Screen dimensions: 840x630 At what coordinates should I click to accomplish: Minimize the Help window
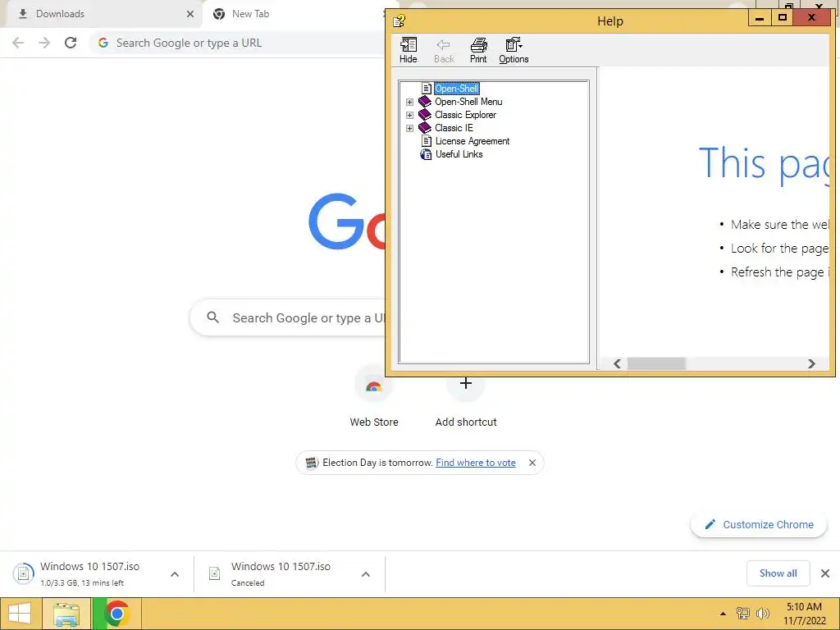(x=760, y=18)
